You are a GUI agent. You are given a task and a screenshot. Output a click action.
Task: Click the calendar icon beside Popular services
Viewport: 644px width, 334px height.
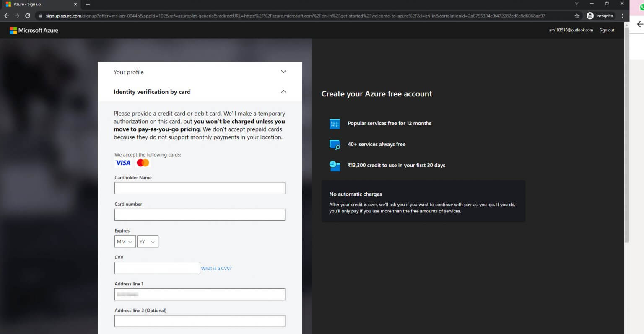pos(335,124)
